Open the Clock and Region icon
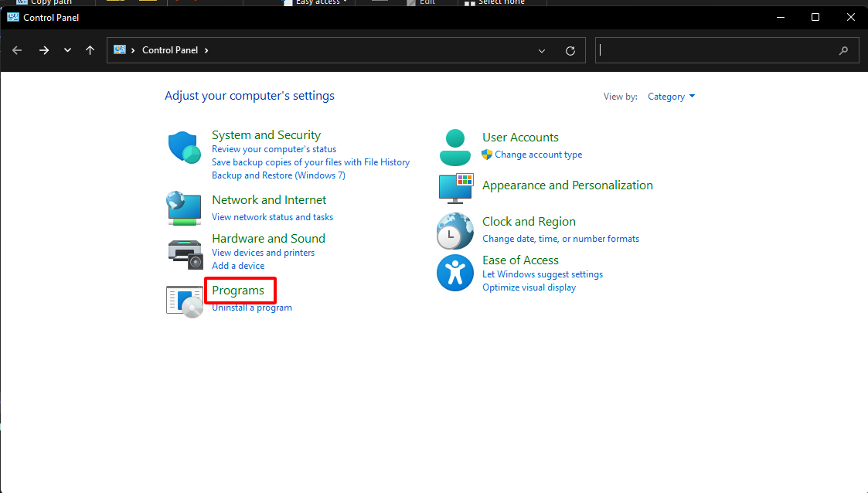 click(455, 231)
